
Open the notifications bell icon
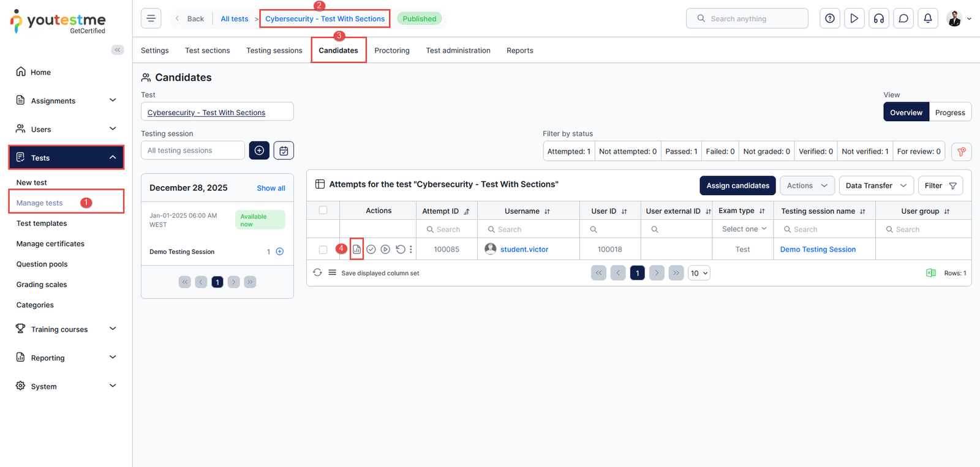coord(927,18)
